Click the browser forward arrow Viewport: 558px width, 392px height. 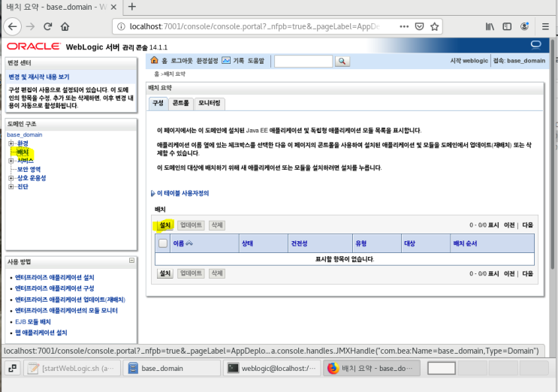click(x=31, y=27)
